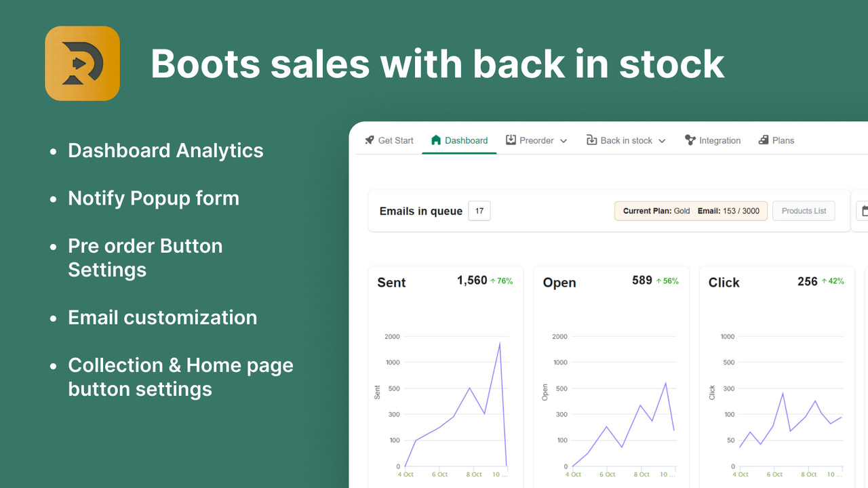Viewport: 868px width, 488px height.
Task: Open the Preorder menu tab
Action: [536, 140]
